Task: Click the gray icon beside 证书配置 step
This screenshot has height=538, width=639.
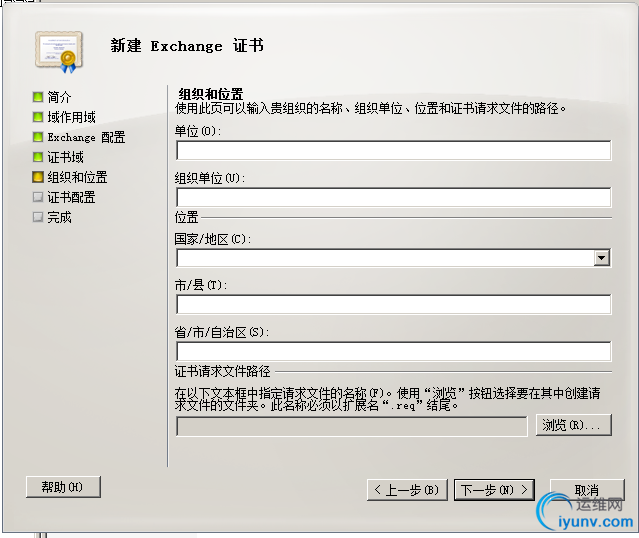Action: 37,197
